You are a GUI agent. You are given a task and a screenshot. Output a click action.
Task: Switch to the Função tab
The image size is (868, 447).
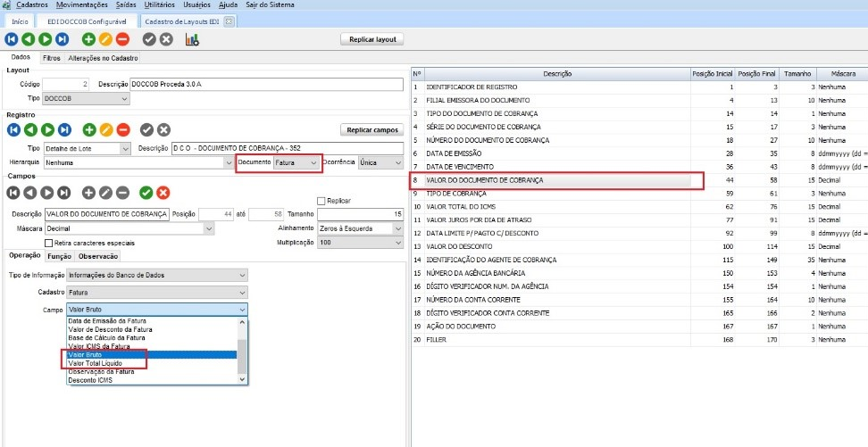coord(60,256)
